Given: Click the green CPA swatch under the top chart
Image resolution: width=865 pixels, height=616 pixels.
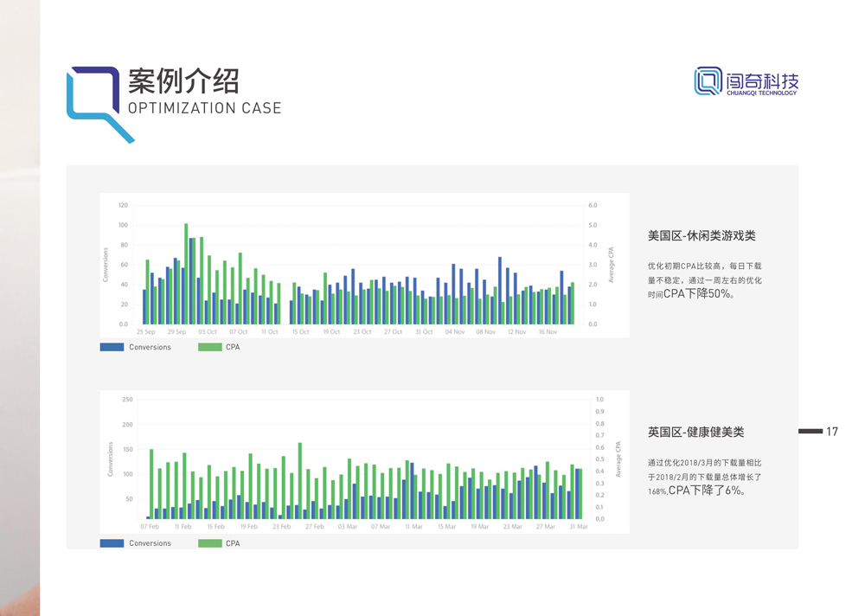Looking at the screenshot, I should pos(209,347).
